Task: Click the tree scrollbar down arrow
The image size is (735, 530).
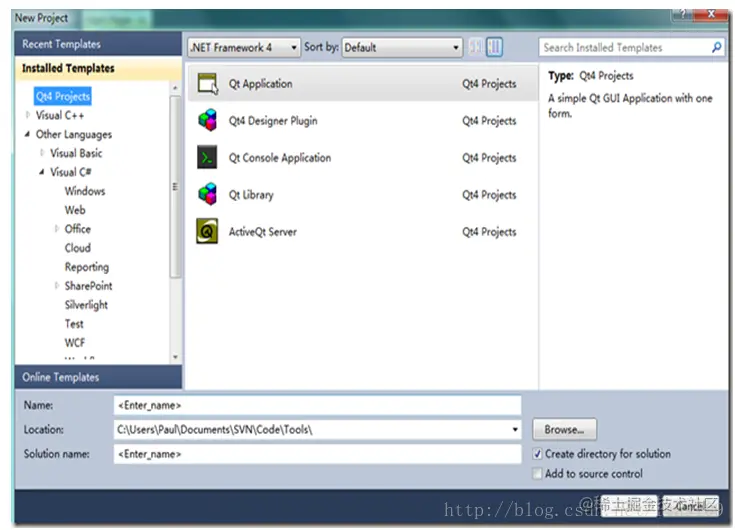Action: tap(175, 357)
